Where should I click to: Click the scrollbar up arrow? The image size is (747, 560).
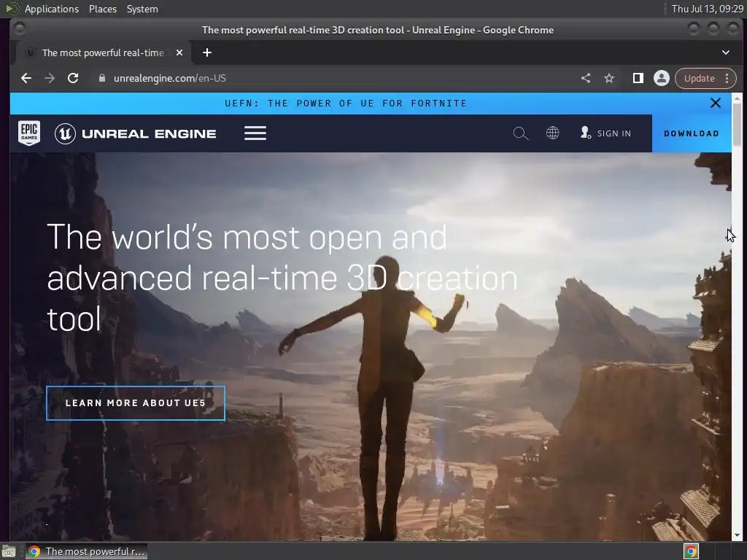(737, 98)
